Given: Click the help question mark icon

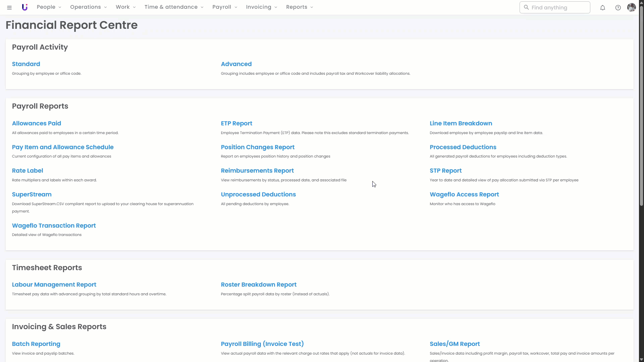Looking at the screenshot, I should tap(618, 7).
